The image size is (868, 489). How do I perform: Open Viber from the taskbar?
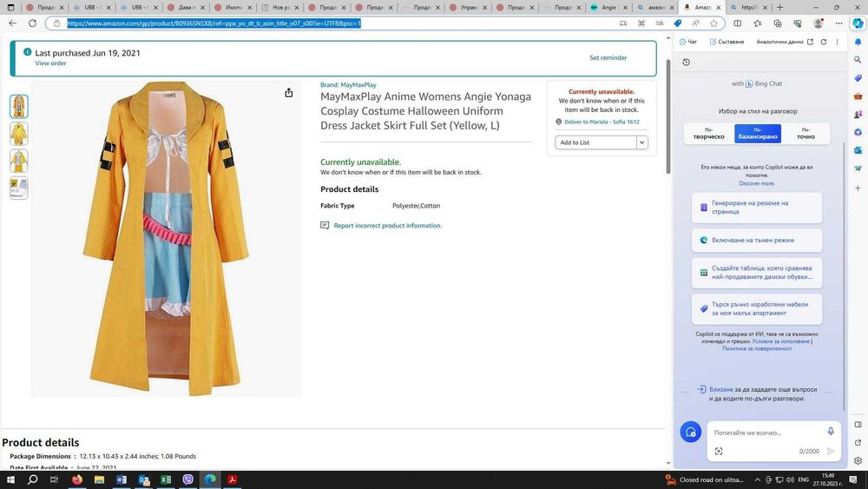[x=187, y=479]
